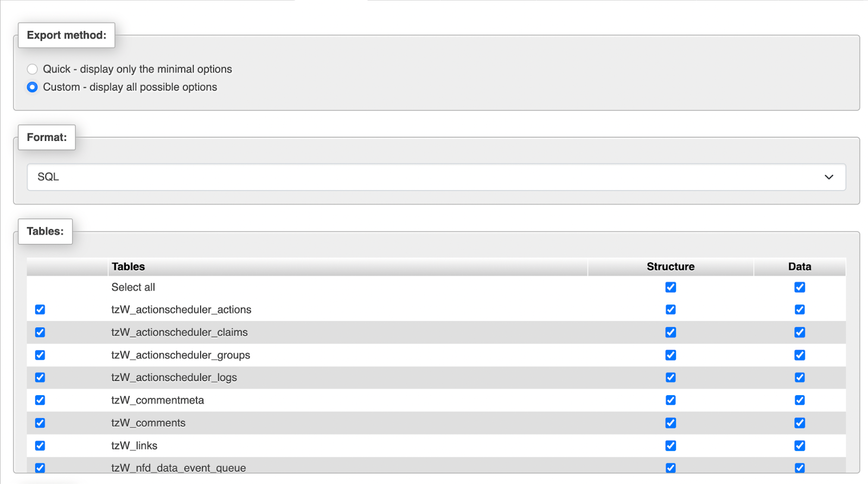The width and height of the screenshot is (868, 484).
Task: Toggle Structure checkbox for tzW_actionscheduler_groups
Action: click(671, 355)
